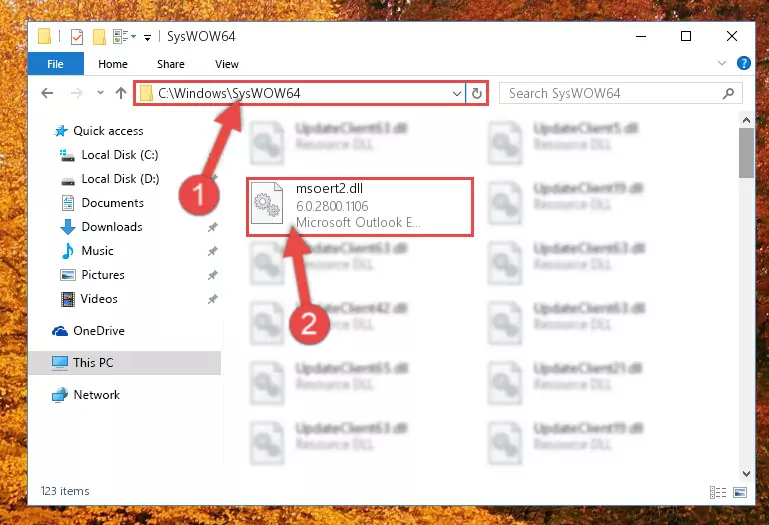Go back with the left arrow
Screen dimensions: 769x525
tap(47, 93)
